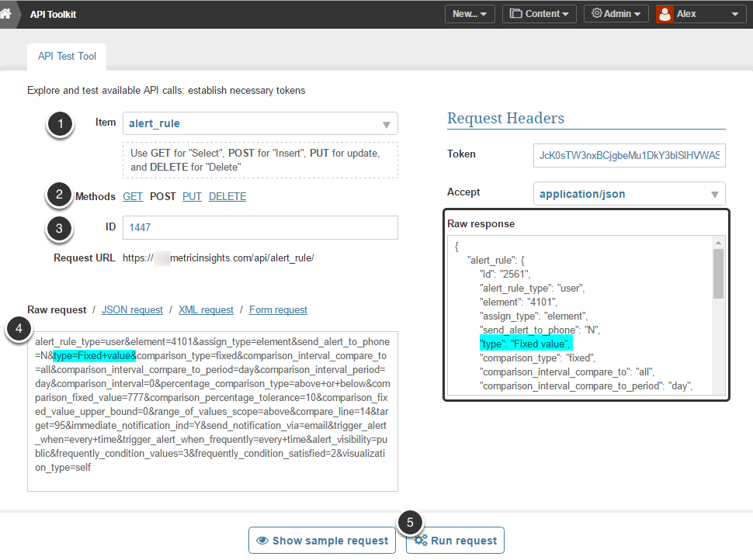Click the Alex user avatar icon
Image resolution: width=753 pixels, height=560 pixels.
[665, 14]
